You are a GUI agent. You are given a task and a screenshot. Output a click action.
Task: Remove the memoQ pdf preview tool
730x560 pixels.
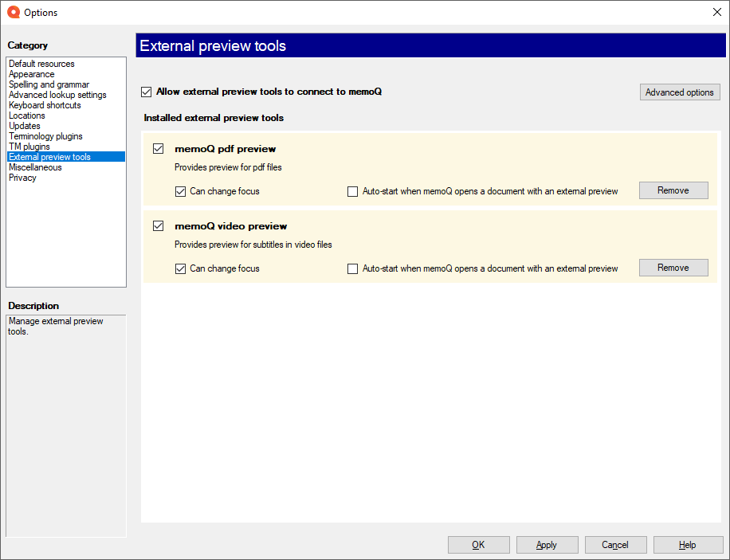pyautogui.click(x=673, y=190)
